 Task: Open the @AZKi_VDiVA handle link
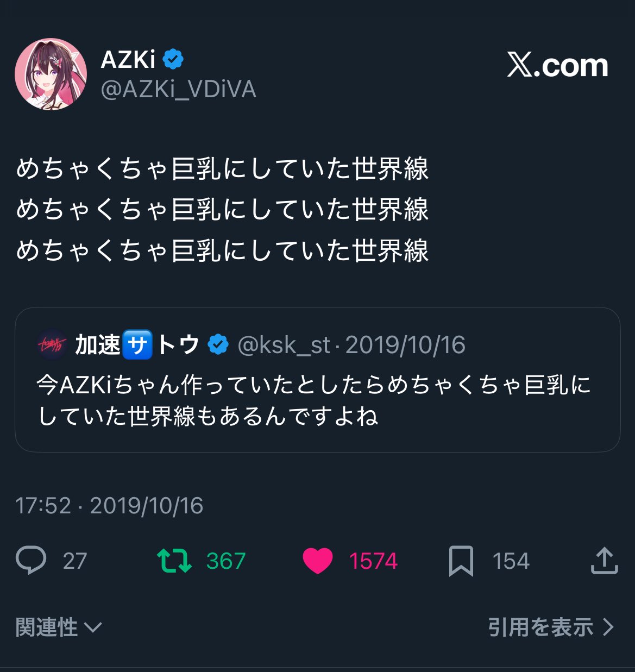pyautogui.click(x=179, y=89)
